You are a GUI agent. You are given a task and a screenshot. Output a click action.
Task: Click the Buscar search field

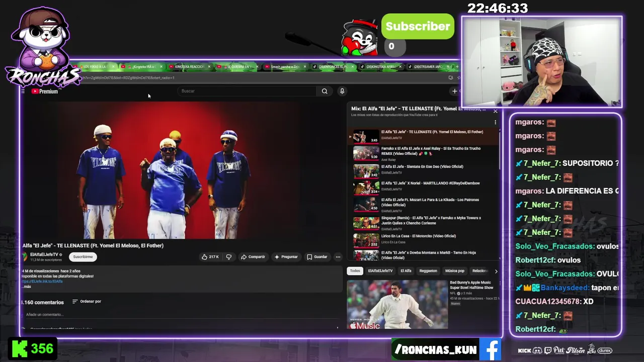point(248,91)
